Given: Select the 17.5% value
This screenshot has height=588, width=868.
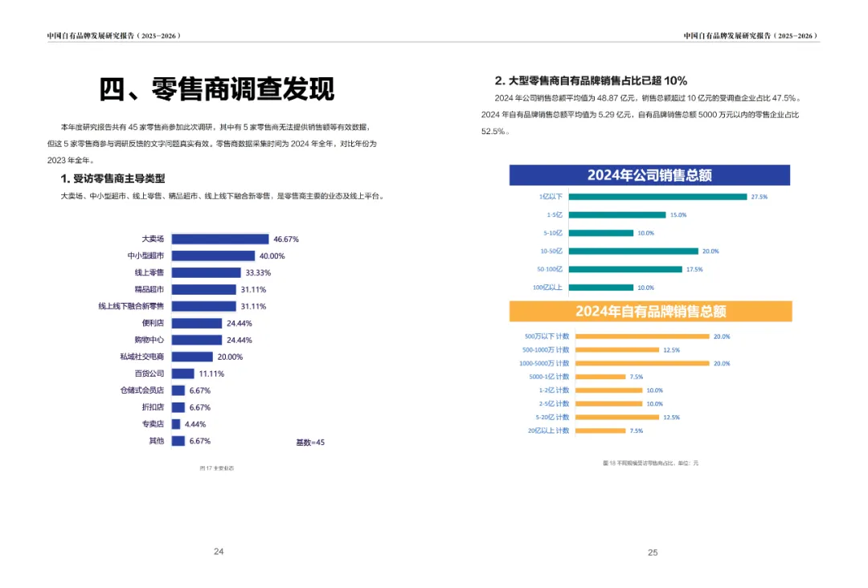Looking at the screenshot, I should [x=694, y=270].
